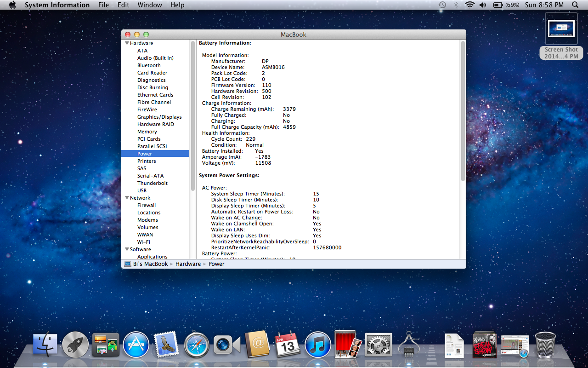The height and width of the screenshot is (368, 588).
Task: Select Fibre Channel in sidebar
Action: 154,102
